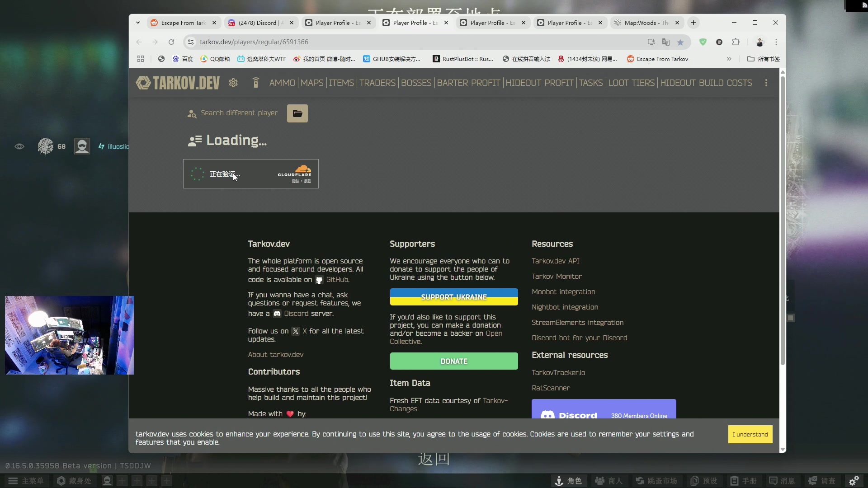Open site information icon in address bar
This screenshot has width=868, height=488.
(x=191, y=42)
